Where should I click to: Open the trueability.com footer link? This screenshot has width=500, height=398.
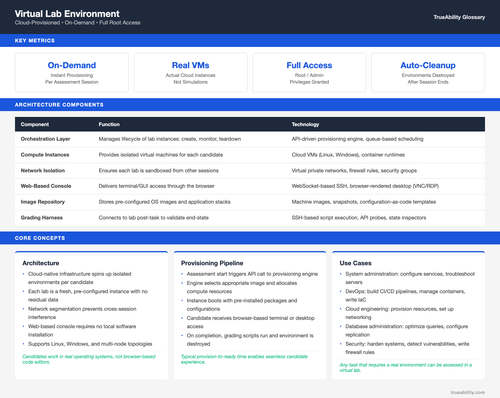tap(468, 392)
